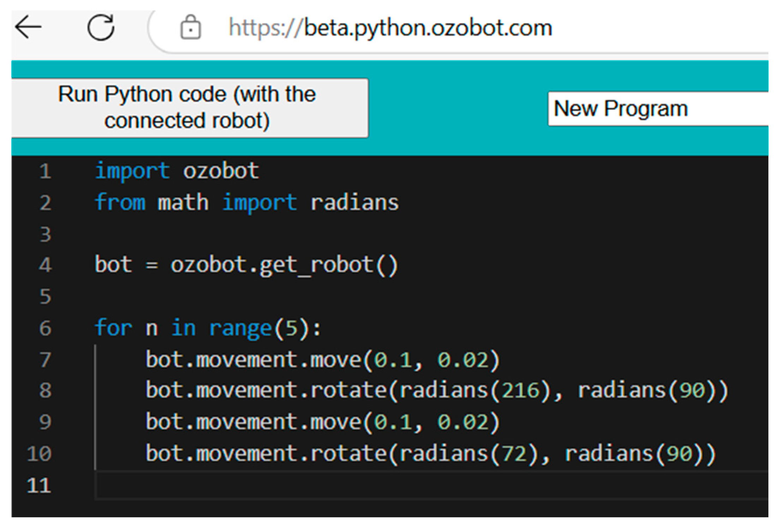This screenshot has width=784, height=532.
Task: Click line number 6 in gutter
Action: pos(45,328)
